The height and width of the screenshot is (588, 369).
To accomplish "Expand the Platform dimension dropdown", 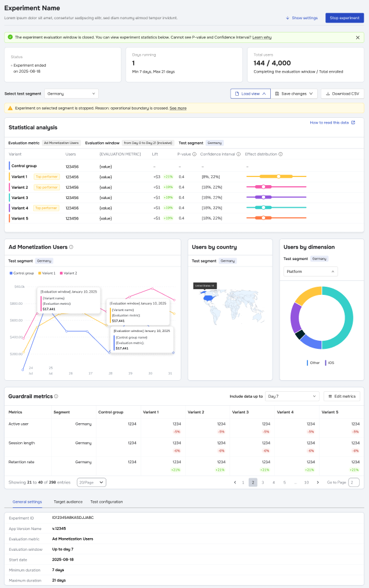I will click(310, 272).
